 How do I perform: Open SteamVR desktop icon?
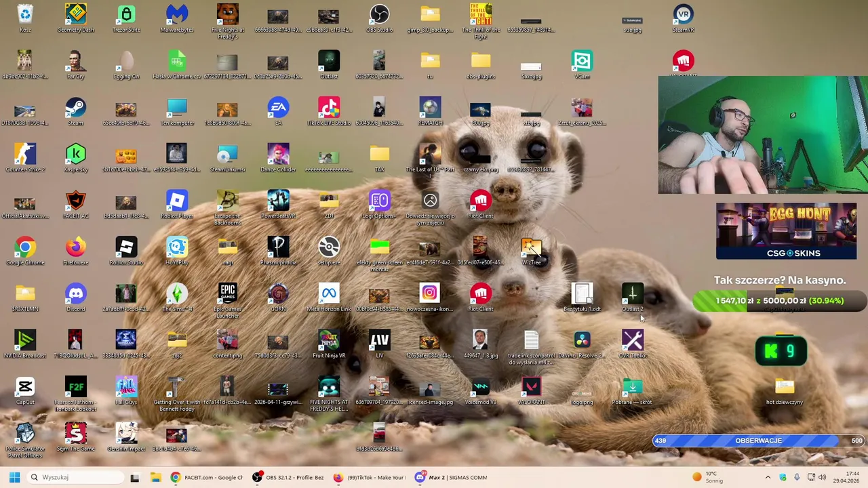tap(683, 15)
